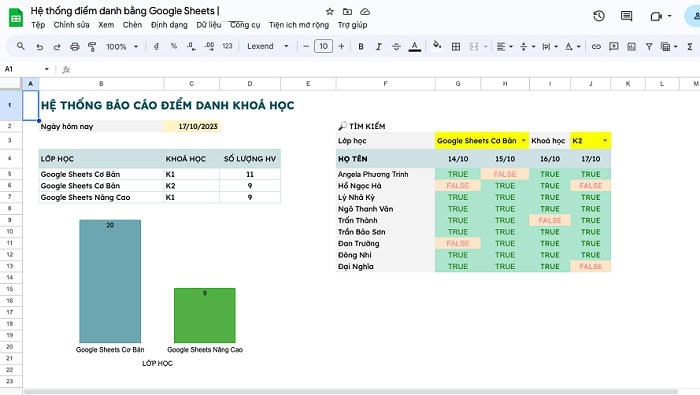The image size is (700, 395).
Task: Check cloud save status icon
Action: click(x=365, y=12)
